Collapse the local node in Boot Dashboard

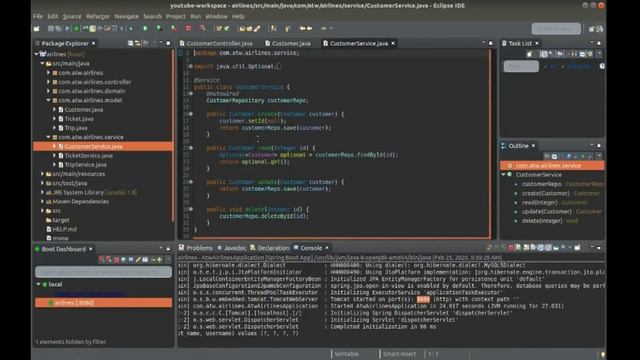coord(38,284)
